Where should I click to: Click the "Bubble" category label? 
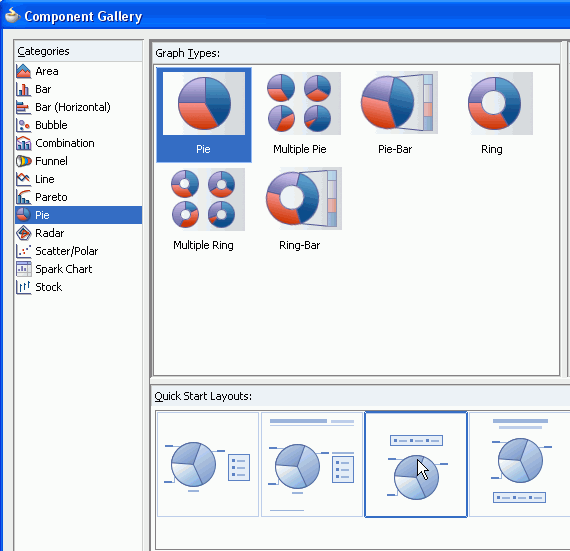pyautogui.click(x=51, y=125)
